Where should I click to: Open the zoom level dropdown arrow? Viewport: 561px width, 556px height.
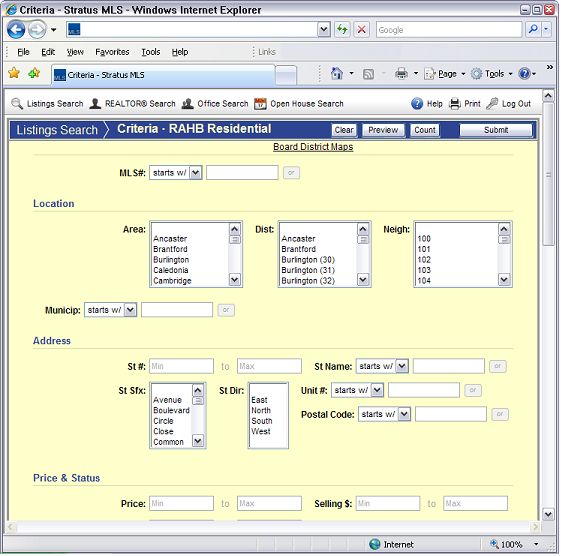[x=536, y=544]
